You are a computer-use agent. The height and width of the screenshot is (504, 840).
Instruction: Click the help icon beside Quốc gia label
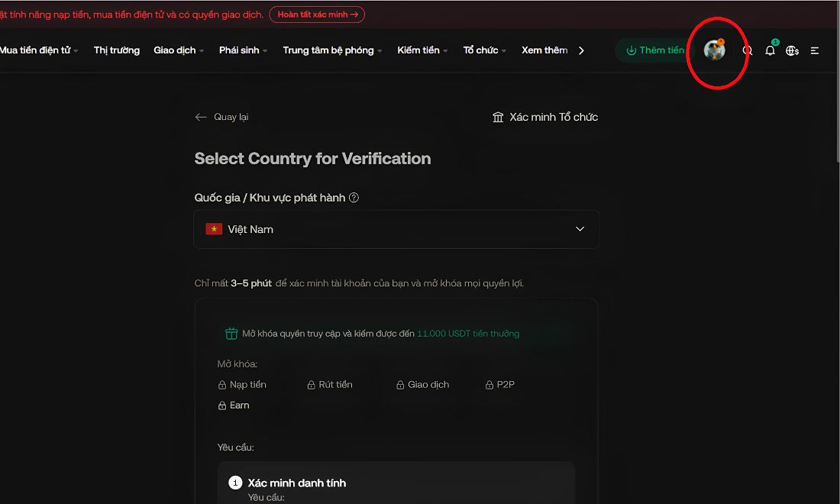354,198
